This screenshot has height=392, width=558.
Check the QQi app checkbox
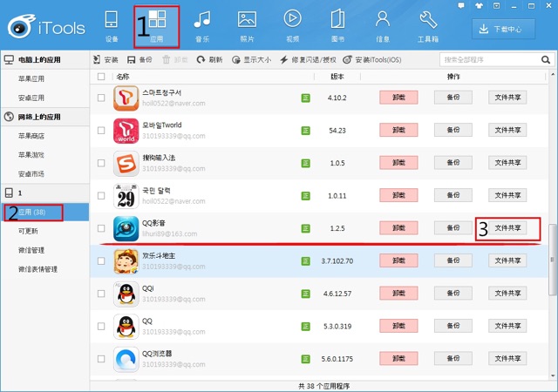point(101,294)
